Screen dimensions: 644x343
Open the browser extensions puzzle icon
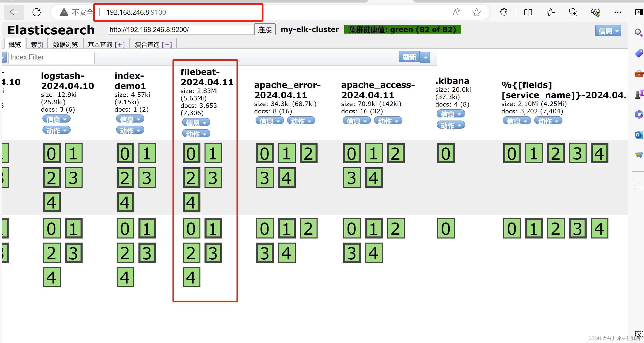pyautogui.click(x=504, y=12)
